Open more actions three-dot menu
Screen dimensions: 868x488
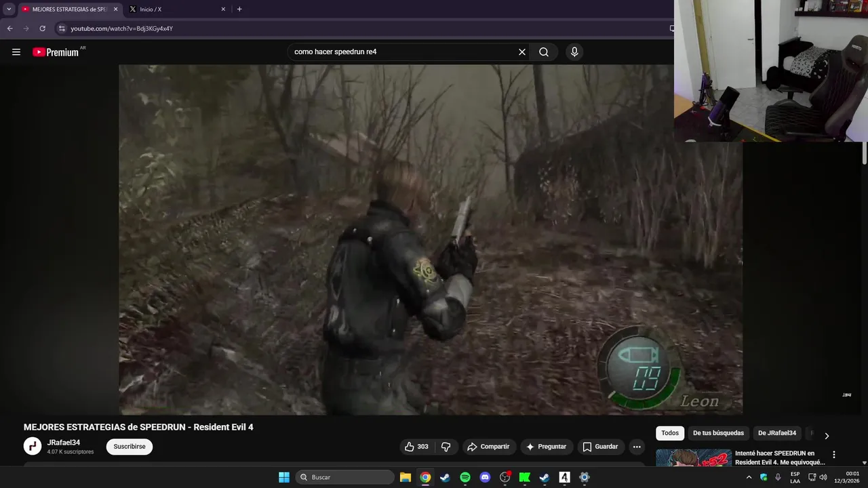636,447
